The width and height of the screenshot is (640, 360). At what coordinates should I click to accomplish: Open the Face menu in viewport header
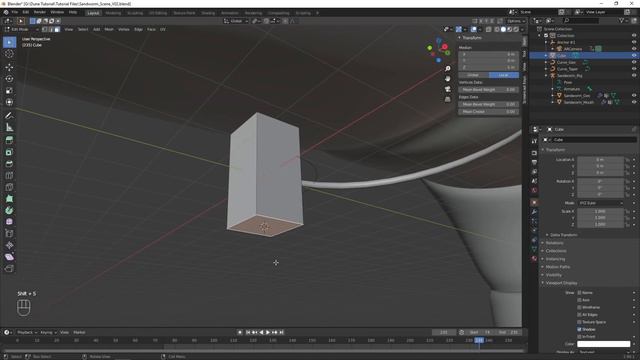pyautogui.click(x=151, y=29)
